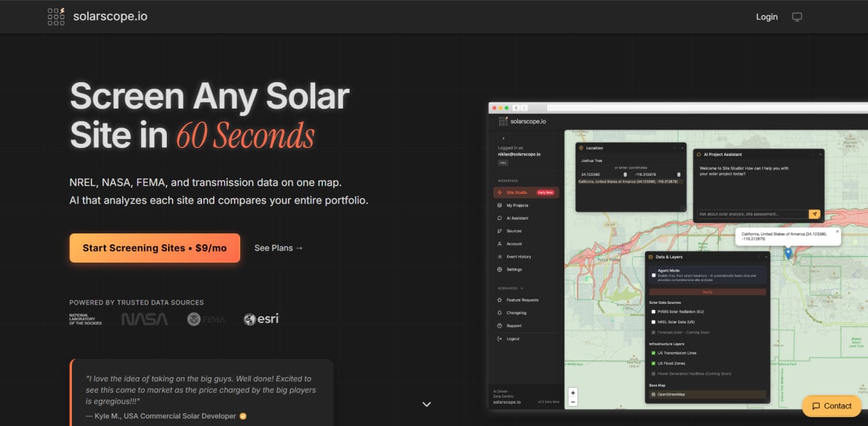Click the 34.123380 latitude field
Screen dimensions: 868x426
[604, 174]
